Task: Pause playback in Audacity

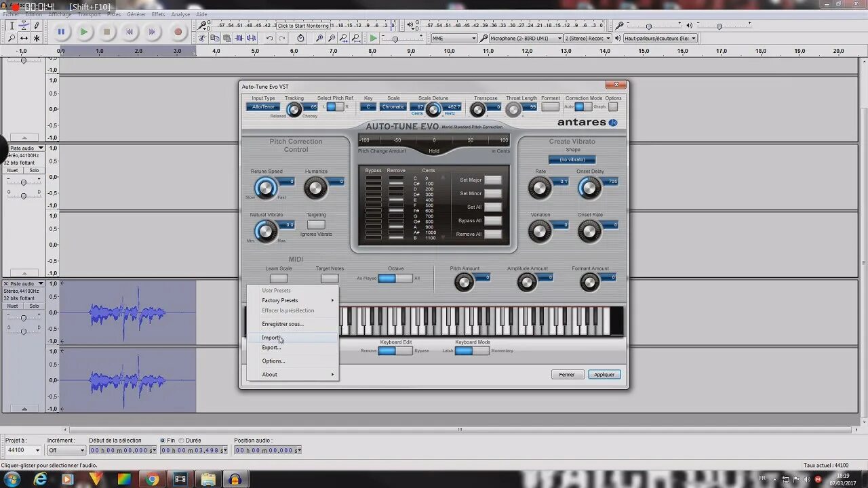Action: [61, 31]
